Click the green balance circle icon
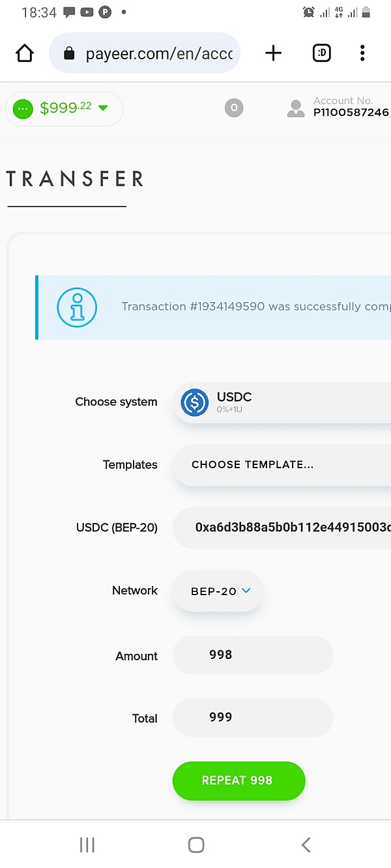Image resolution: width=391 pixels, height=868 pixels. click(x=23, y=109)
